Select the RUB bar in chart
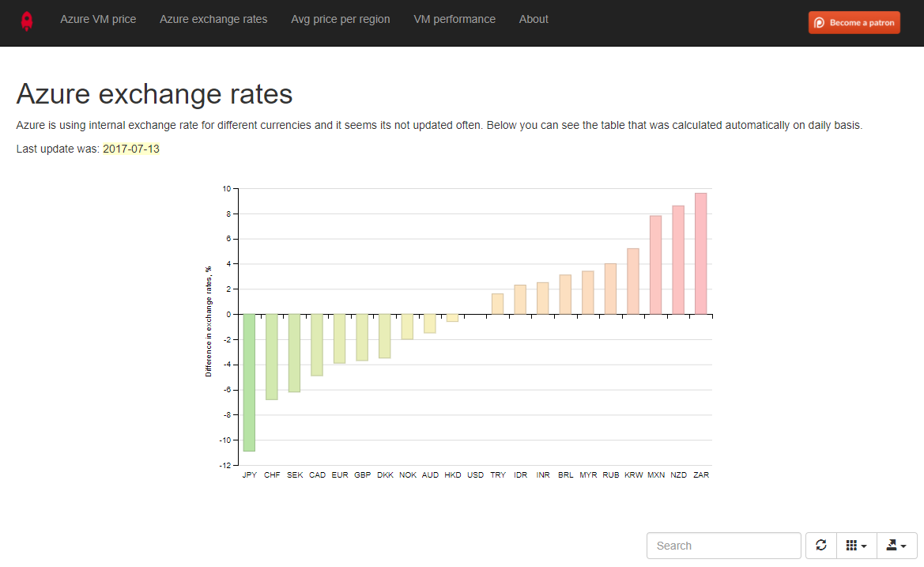924x567 pixels. click(610, 289)
